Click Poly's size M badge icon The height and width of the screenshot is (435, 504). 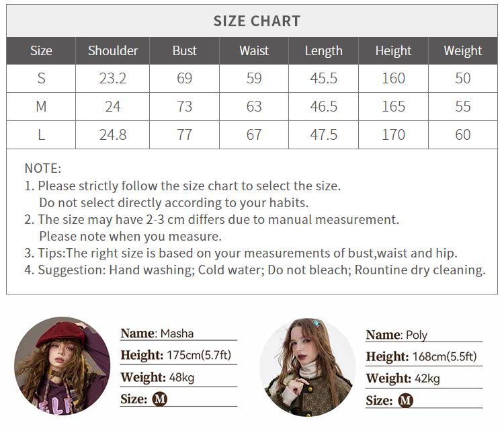pos(405,401)
